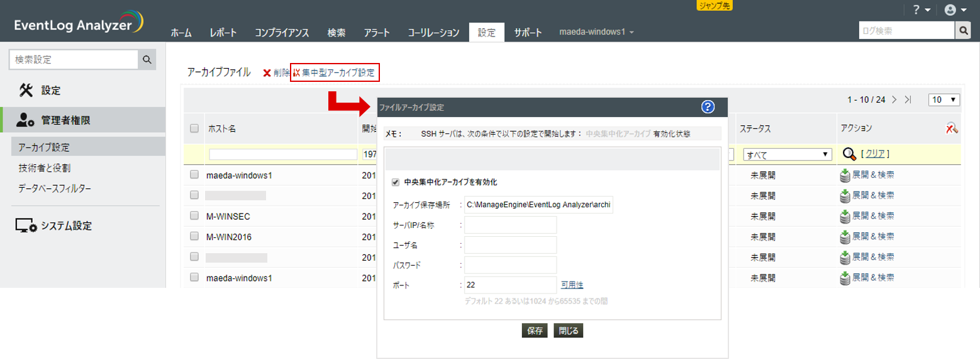Jump to the last page of archive files

908,100
